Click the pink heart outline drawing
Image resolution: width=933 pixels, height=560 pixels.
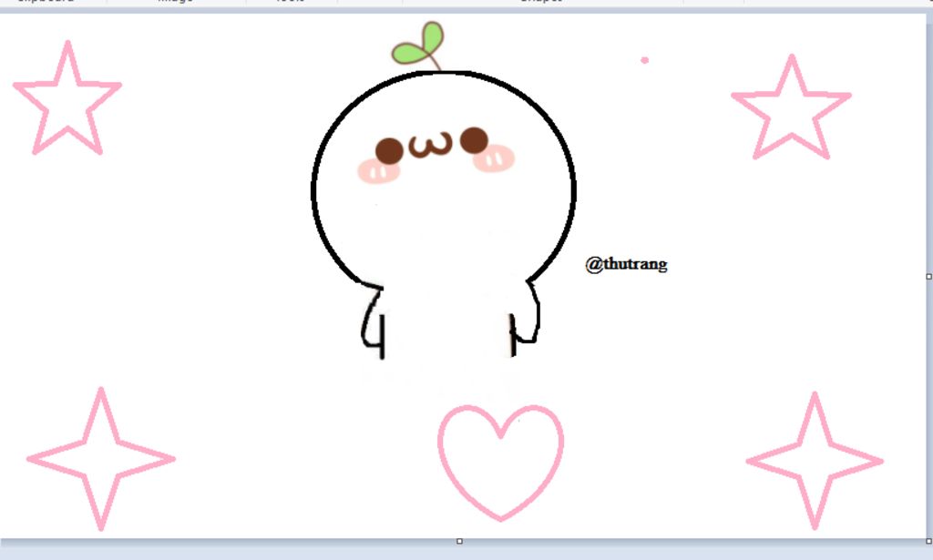[500, 463]
